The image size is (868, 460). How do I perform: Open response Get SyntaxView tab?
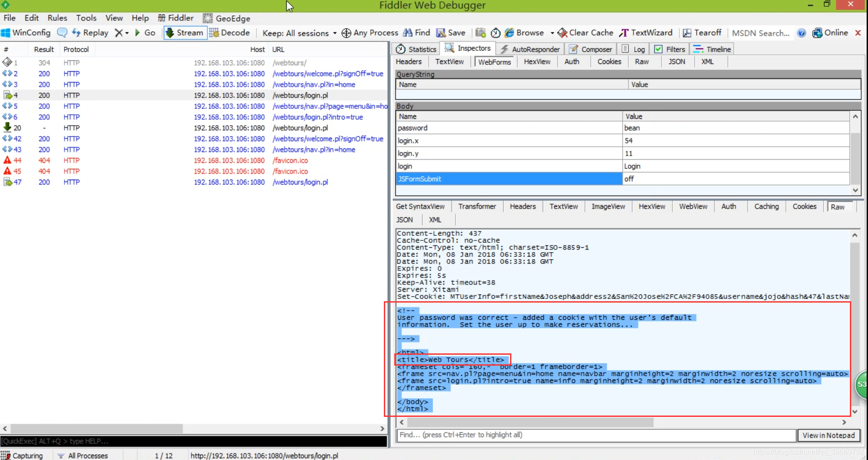(420, 206)
